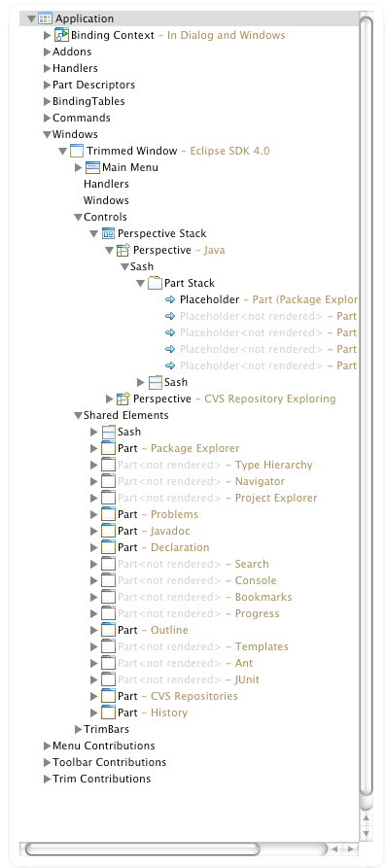This screenshot has width=386, height=868.
Task: Click the scroll up arrow
Action: [366, 817]
